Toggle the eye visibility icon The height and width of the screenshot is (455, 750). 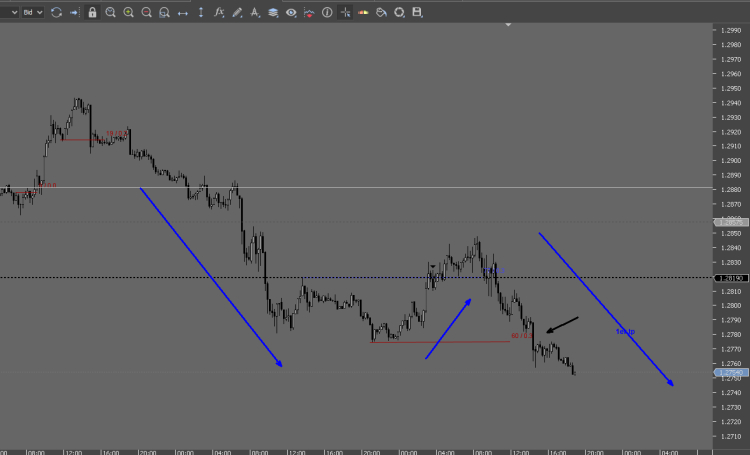tap(291, 12)
